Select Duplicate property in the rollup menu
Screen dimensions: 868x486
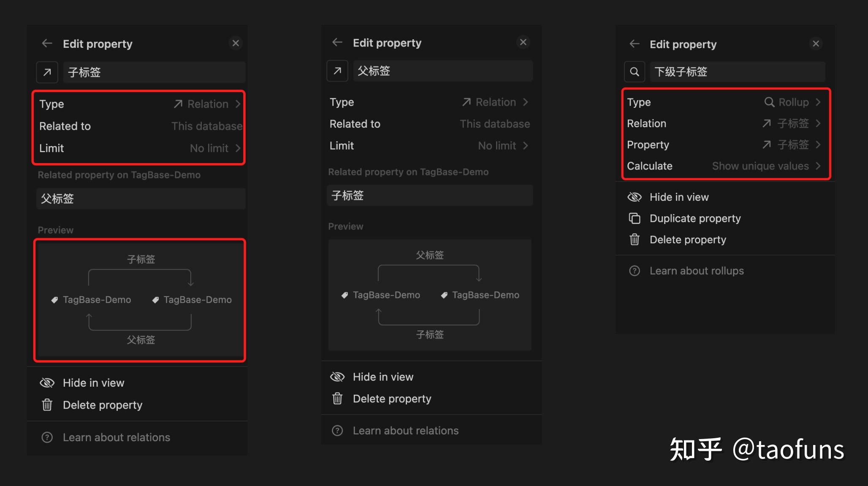[x=695, y=218]
